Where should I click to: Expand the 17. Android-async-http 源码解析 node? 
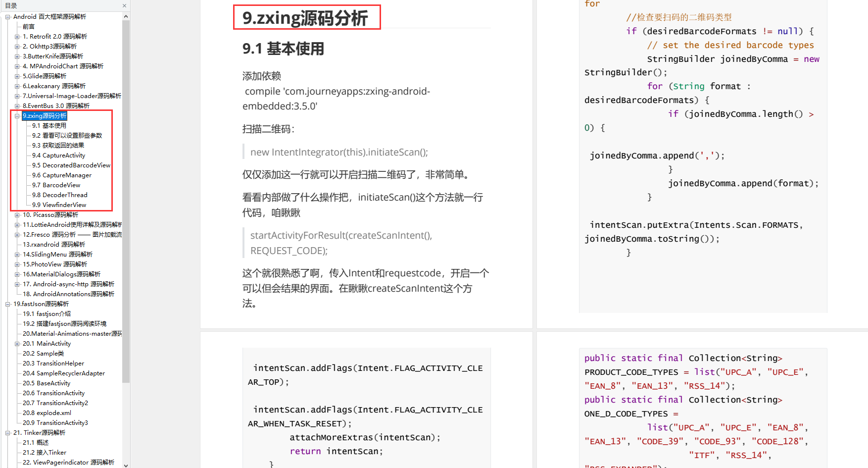tap(17, 284)
